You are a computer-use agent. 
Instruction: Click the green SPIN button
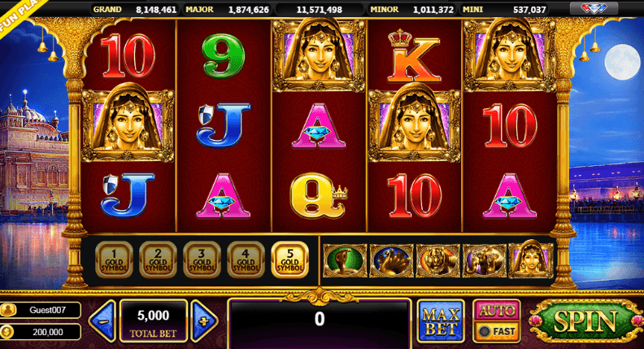[585, 321]
